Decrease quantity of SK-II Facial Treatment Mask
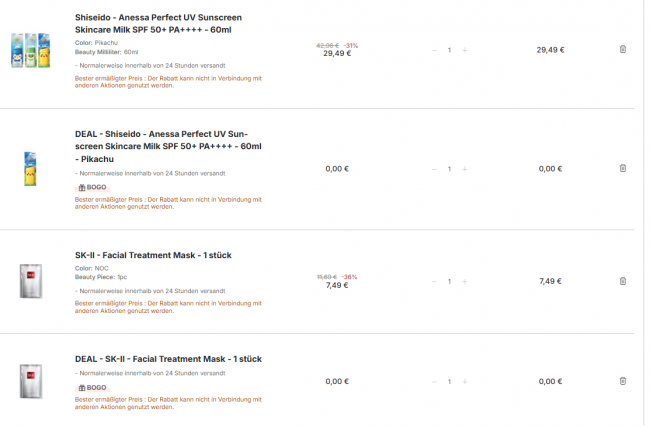Image resolution: width=650 pixels, height=426 pixels. pos(434,281)
